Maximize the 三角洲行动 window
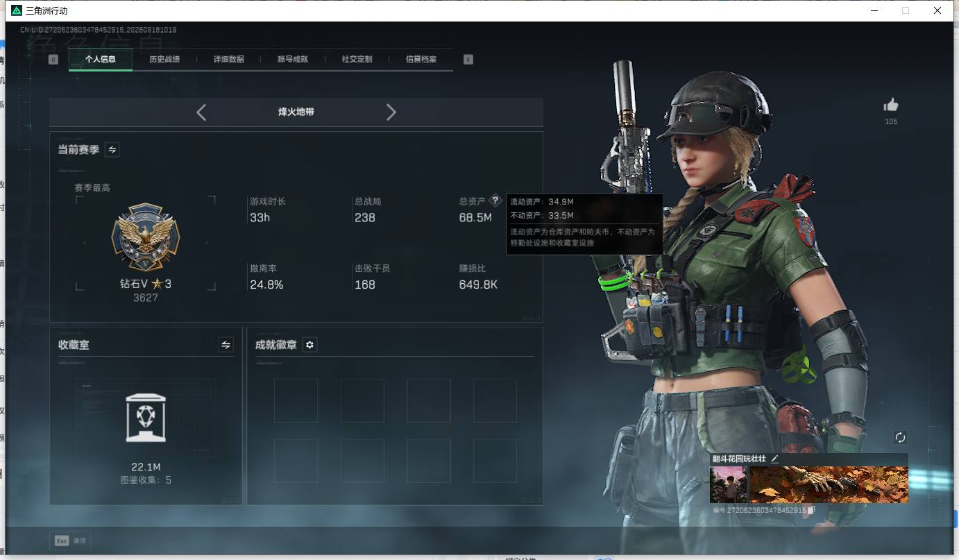The height and width of the screenshot is (560, 959). click(906, 10)
